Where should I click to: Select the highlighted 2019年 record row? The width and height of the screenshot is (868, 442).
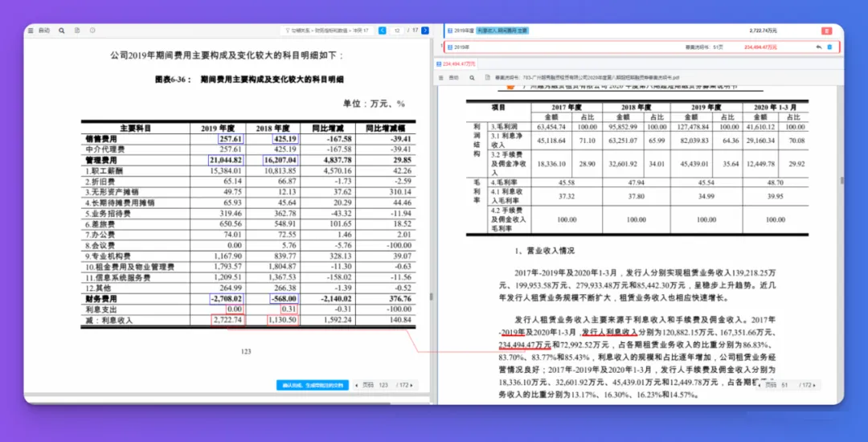pyautogui.click(x=642, y=47)
